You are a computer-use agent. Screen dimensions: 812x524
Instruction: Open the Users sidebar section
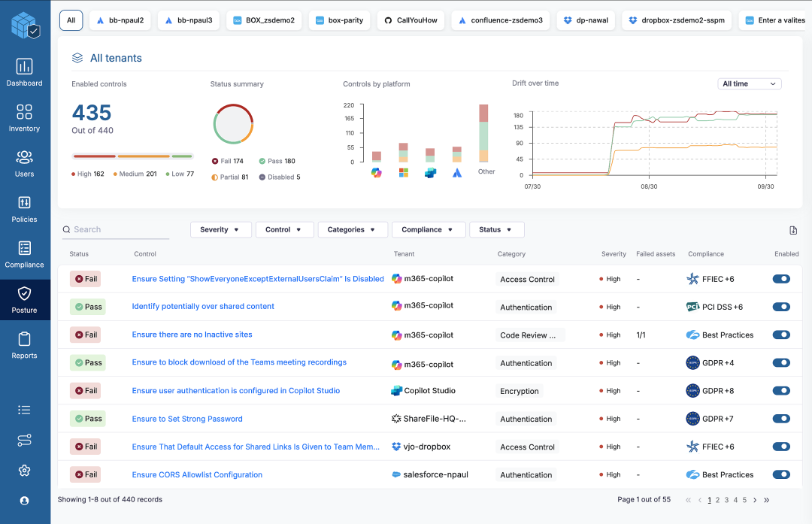24,163
